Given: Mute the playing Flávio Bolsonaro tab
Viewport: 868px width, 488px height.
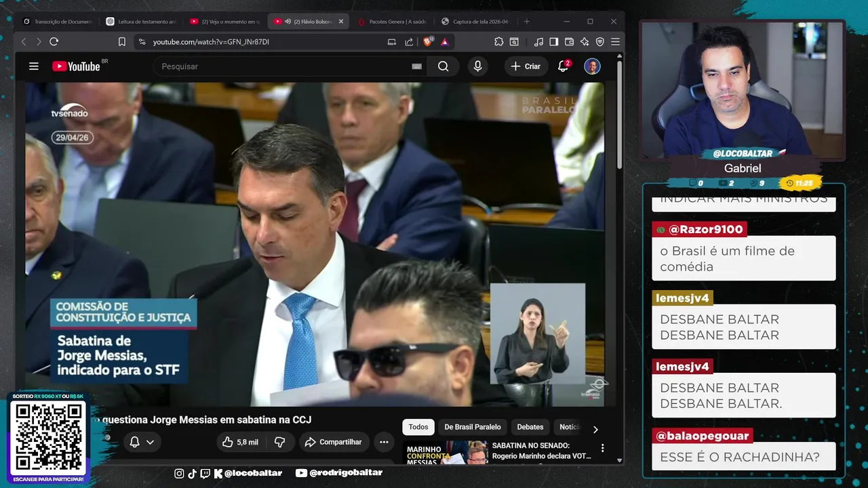Looking at the screenshot, I should tap(288, 22).
